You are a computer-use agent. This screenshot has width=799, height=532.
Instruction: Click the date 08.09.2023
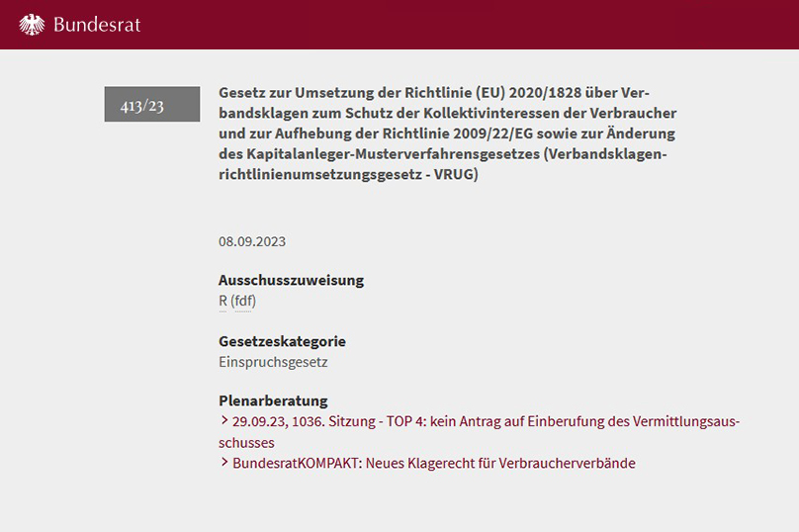pyautogui.click(x=252, y=241)
